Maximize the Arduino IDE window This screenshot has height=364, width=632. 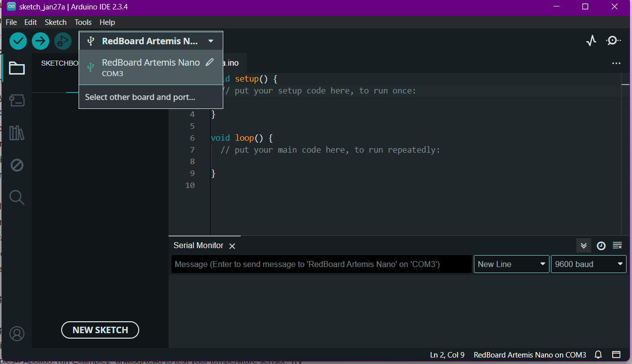click(x=585, y=6)
